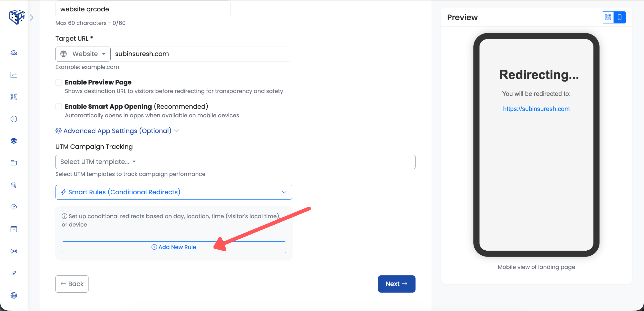Open the subinsuresh.com link in preview
The height and width of the screenshot is (311, 644).
pos(536,109)
